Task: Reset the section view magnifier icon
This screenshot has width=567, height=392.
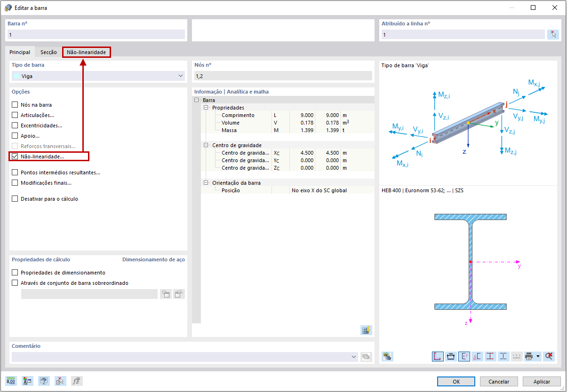Action: point(549,356)
